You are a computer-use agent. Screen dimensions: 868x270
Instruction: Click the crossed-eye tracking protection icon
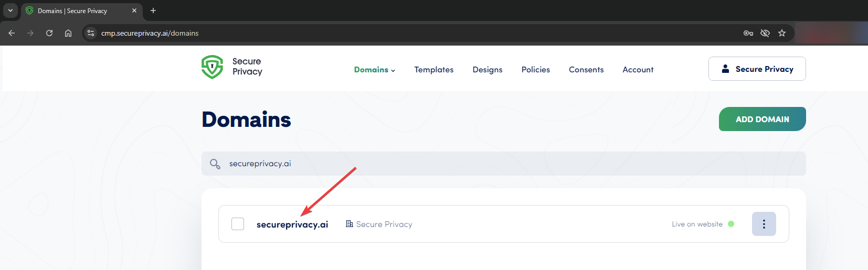click(765, 33)
